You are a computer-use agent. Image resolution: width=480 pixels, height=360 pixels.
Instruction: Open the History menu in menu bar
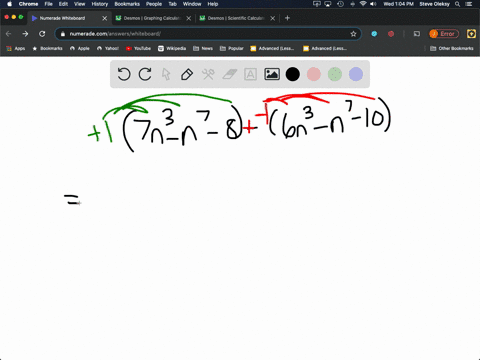pos(100,4)
